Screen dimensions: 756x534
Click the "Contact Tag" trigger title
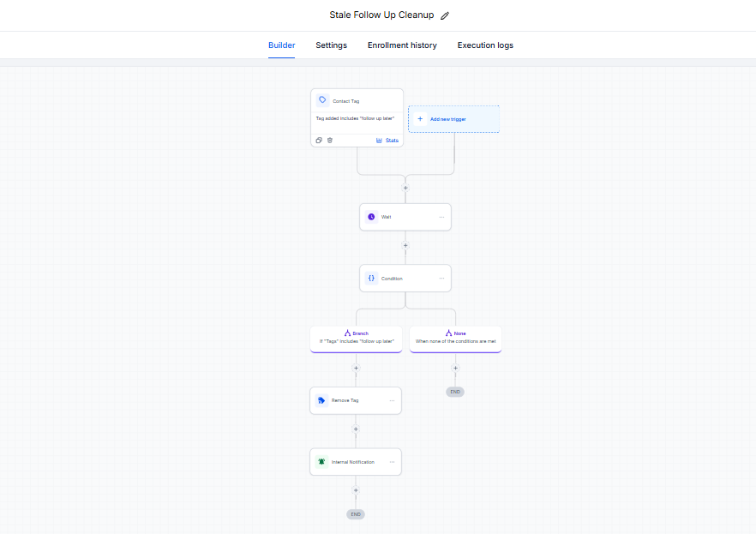345,101
